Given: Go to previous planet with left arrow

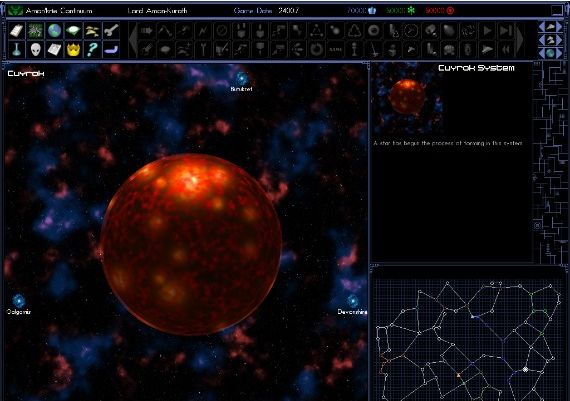Looking at the screenshot, I should (542, 53).
